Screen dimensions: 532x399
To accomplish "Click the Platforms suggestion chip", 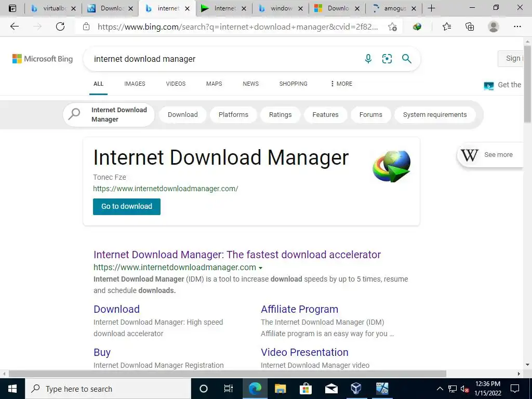I will 233,115.
